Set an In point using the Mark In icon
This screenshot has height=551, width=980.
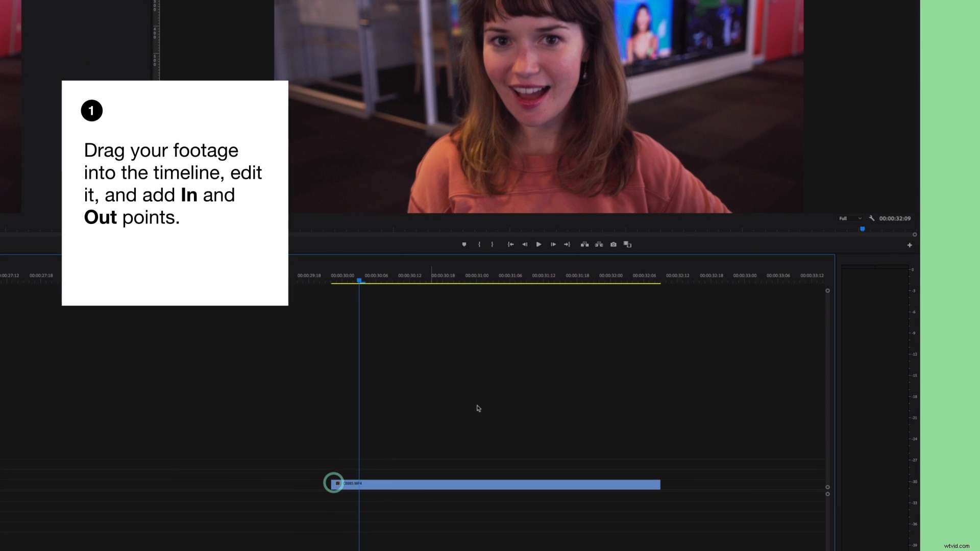click(479, 244)
